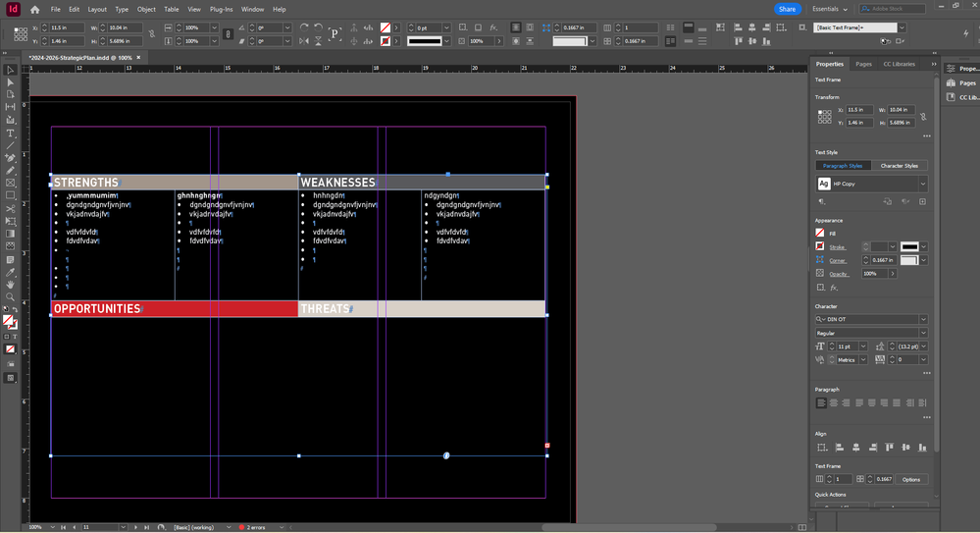980x533 pixels.
Task: Click the Fill color swatch in Appearance
Action: [821, 233]
